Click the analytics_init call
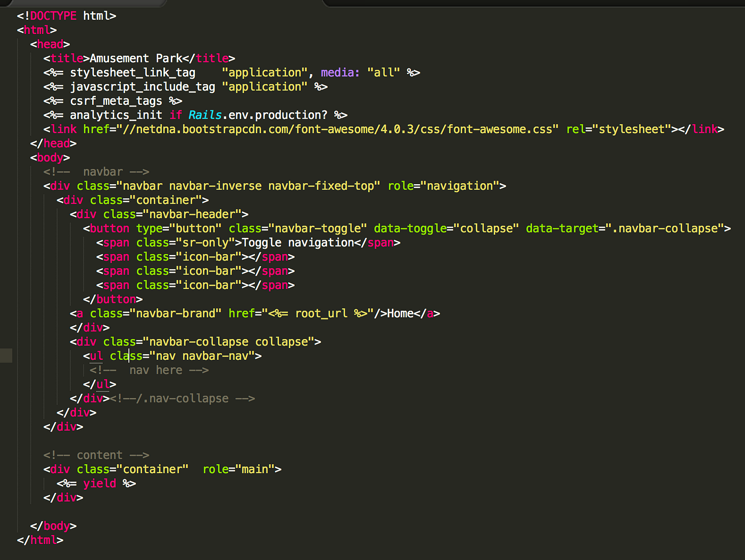 (116, 115)
